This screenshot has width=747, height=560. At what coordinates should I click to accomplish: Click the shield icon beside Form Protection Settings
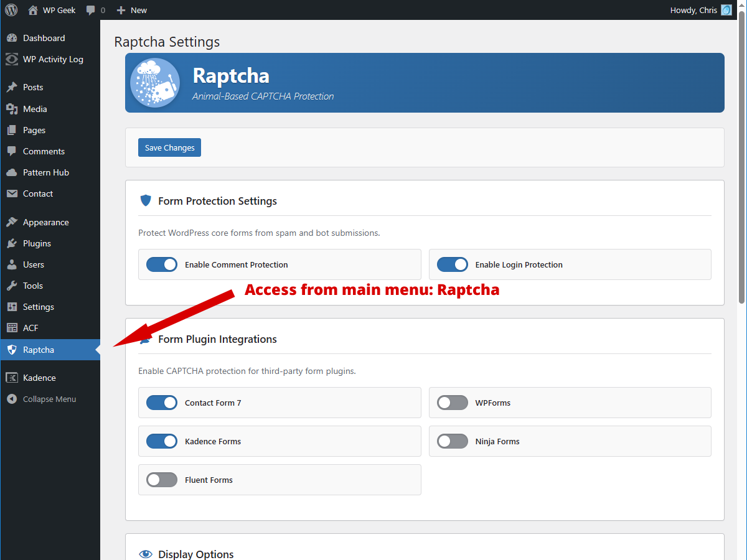point(146,200)
